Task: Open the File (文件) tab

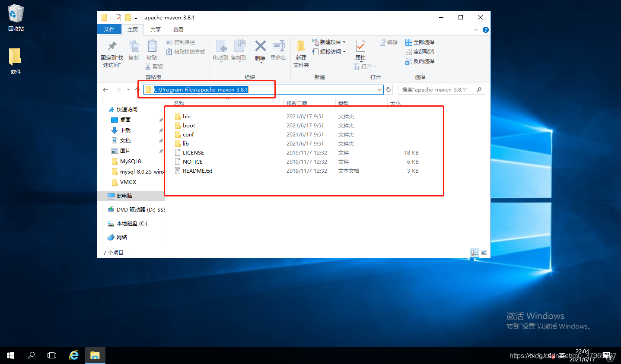Action: (109, 29)
